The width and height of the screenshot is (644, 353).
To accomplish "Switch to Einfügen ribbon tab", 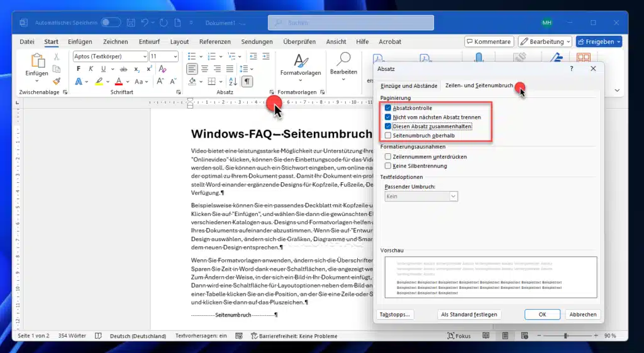I will pyautogui.click(x=80, y=42).
